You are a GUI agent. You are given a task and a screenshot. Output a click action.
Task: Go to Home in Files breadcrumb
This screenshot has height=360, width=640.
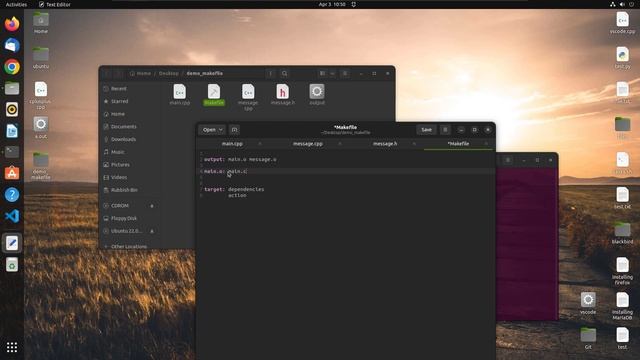(140, 73)
